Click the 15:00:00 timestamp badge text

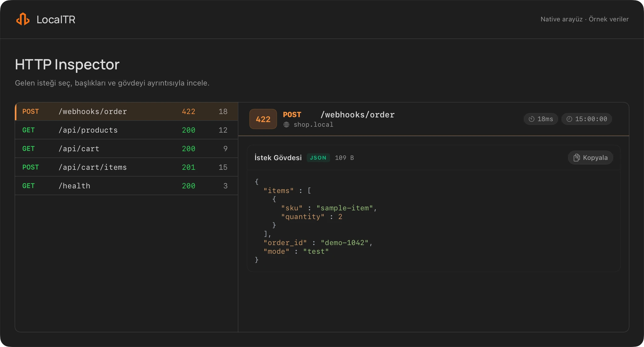[591, 119]
